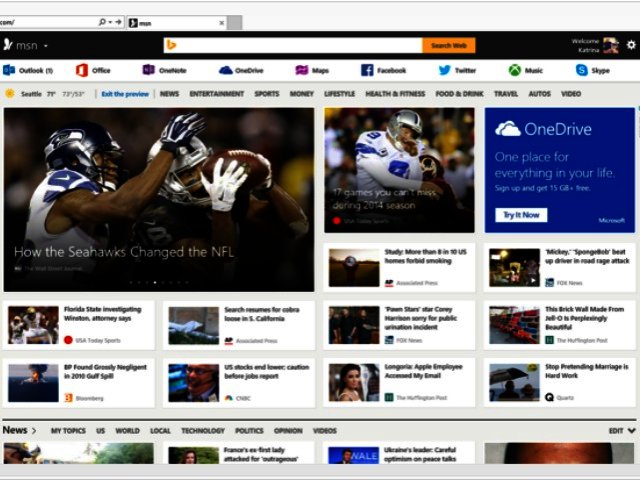Image resolution: width=640 pixels, height=480 pixels.
Task: Click the browser go arrow
Action: click(118, 22)
